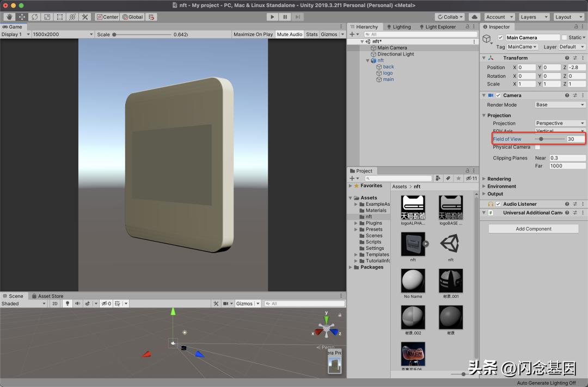Uncheck the Audio Listener component checkbox
Image resolution: width=588 pixels, height=387 pixels.
click(498, 204)
